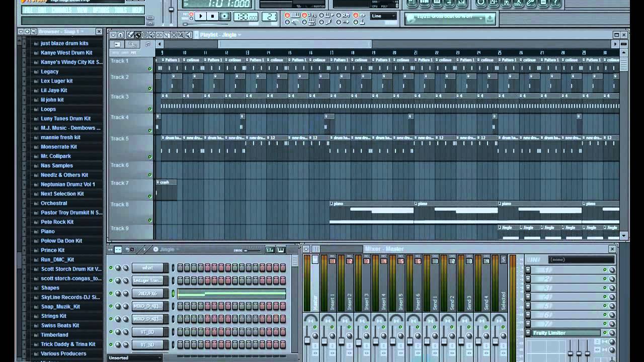The image size is (644, 362).
Task: Open the 'Playlist - Jingle' title dropdown
Action: pos(220,35)
